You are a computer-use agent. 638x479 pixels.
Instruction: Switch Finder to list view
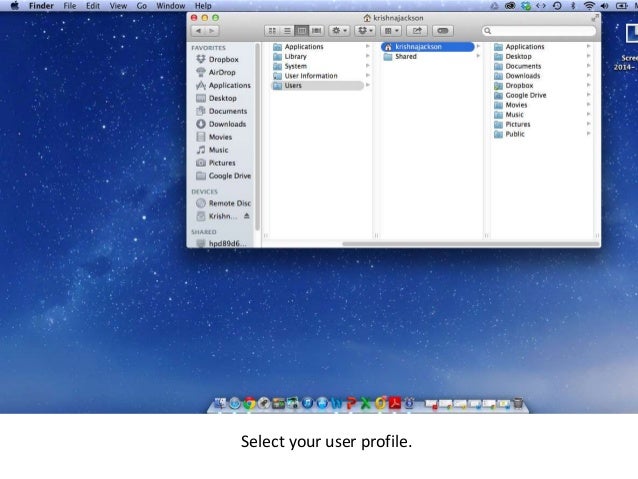[287, 31]
